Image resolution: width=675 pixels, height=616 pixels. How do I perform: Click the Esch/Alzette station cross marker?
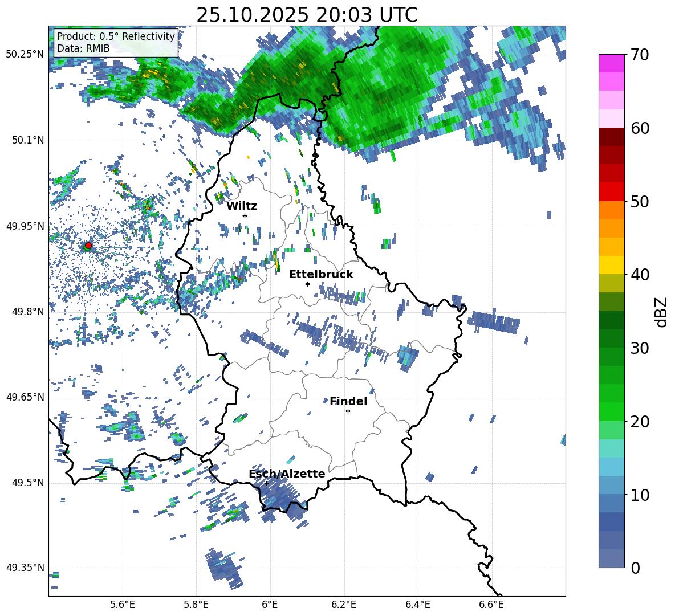[x=266, y=483]
